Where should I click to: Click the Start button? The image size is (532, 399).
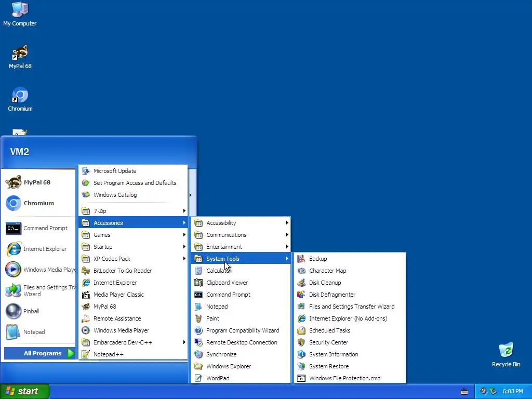click(x=24, y=391)
